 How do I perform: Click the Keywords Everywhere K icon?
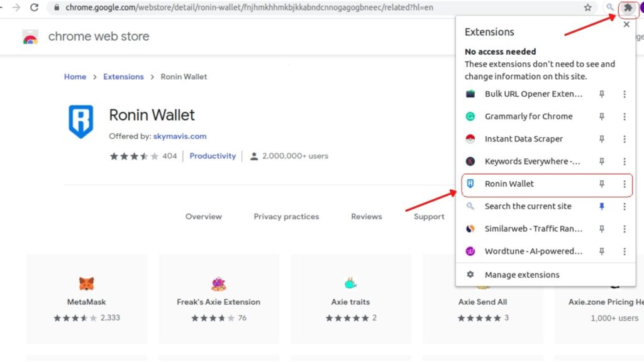(x=470, y=162)
